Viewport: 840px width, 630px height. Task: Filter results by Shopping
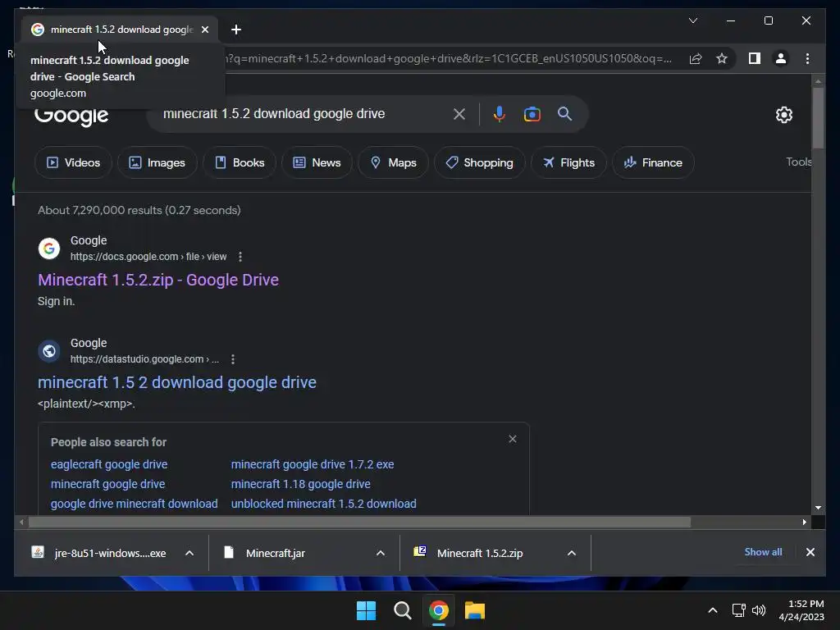click(479, 162)
